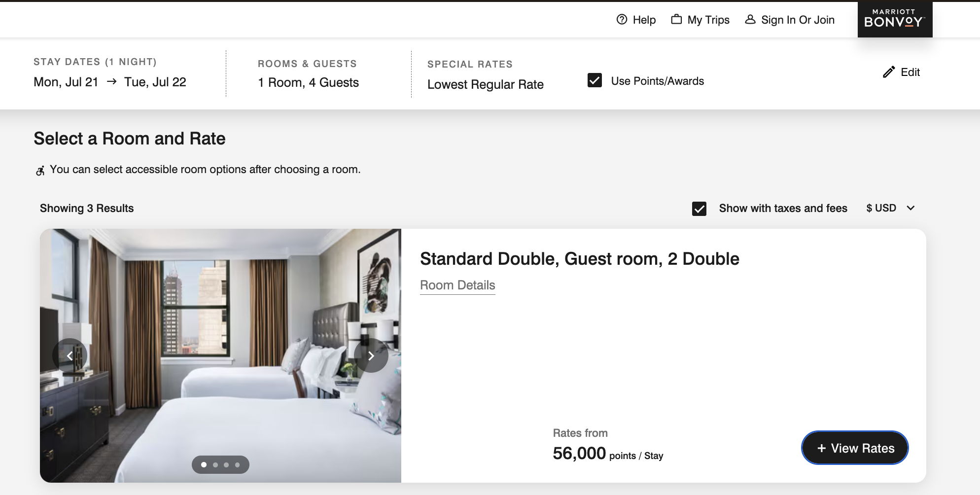Click the Edit pencil icon
Screen dimensions: 980x495
pos(888,72)
